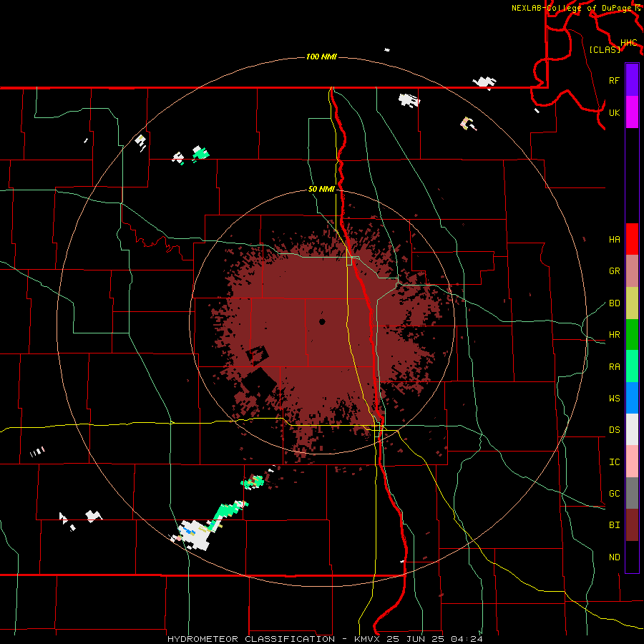This screenshot has height=644, width=644.
Task: Click the "RF" legend label text
Action: (614, 80)
